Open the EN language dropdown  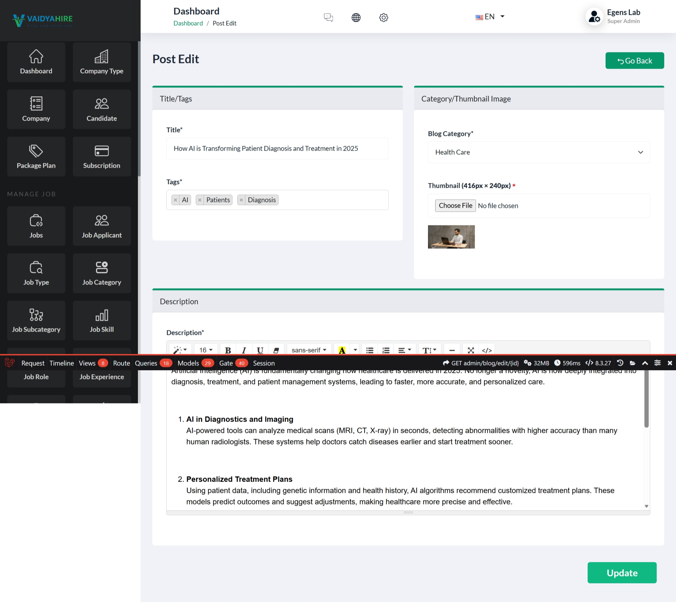490,17
